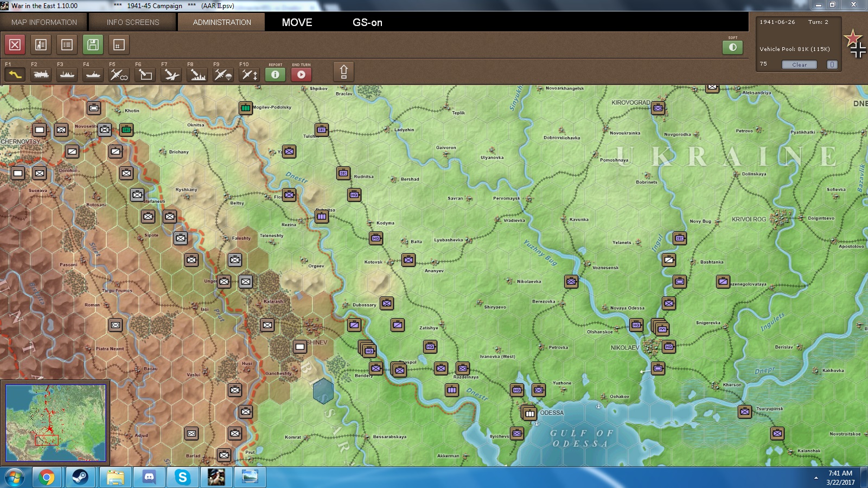Select the green SEC counter near Novoseltsy
Screen dimensions: 868x488
pos(126,130)
